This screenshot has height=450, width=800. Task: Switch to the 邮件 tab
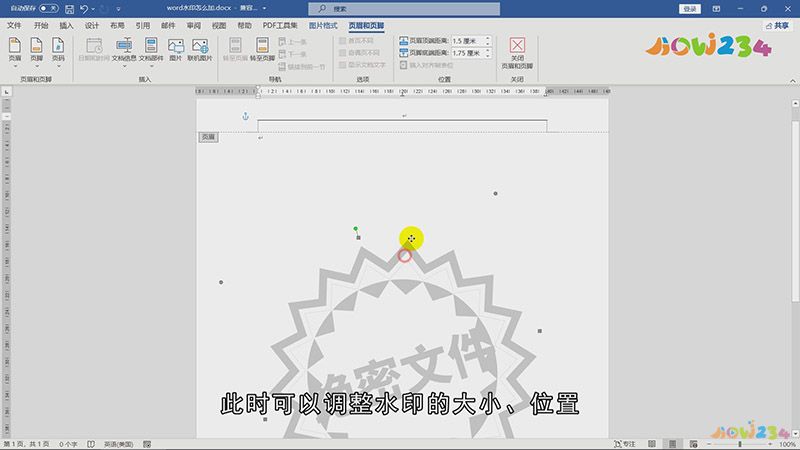tap(168, 26)
